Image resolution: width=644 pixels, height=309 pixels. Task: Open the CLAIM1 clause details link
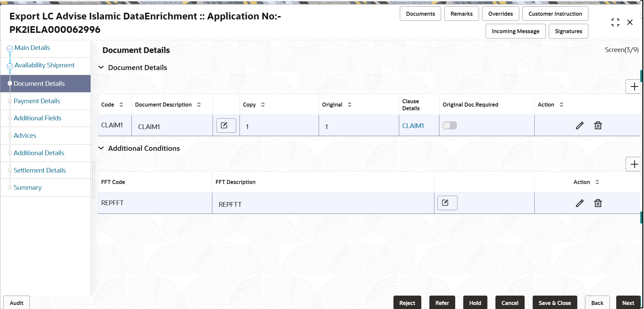(x=413, y=126)
